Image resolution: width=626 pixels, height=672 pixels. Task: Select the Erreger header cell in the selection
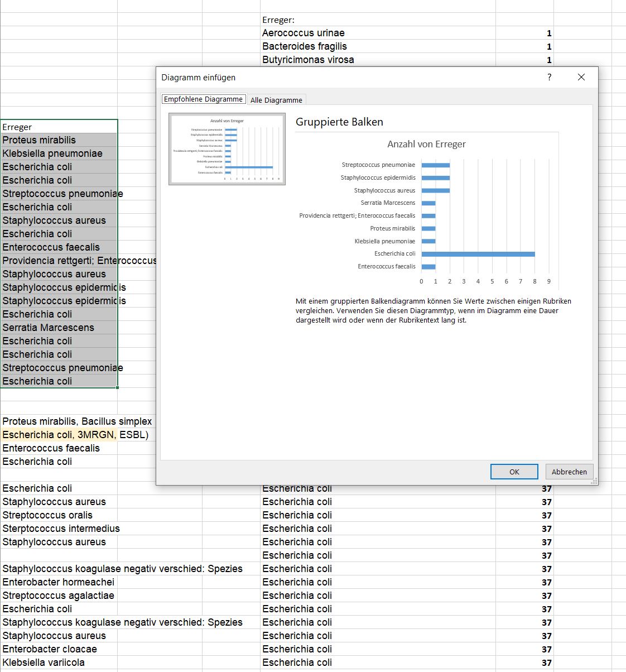click(x=59, y=127)
